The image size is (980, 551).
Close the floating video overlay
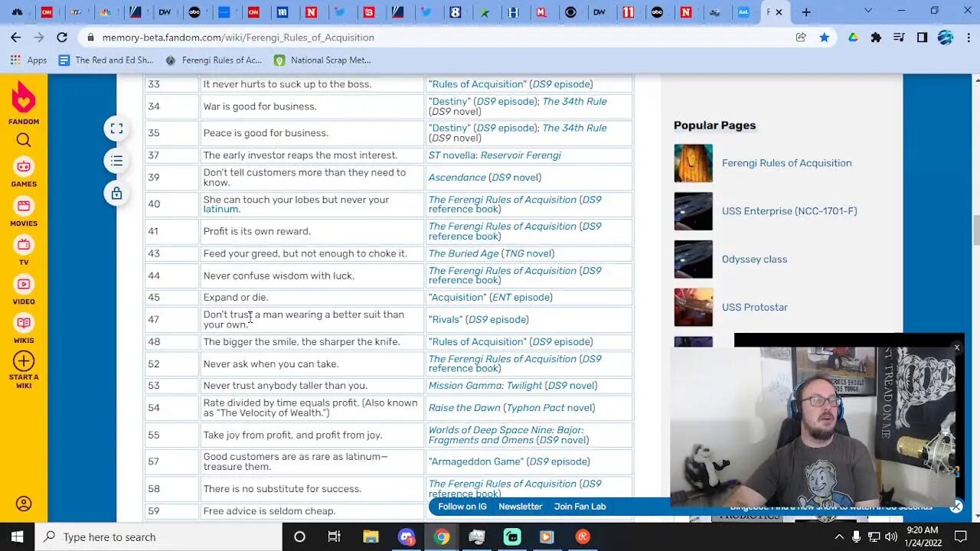click(x=956, y=347)
